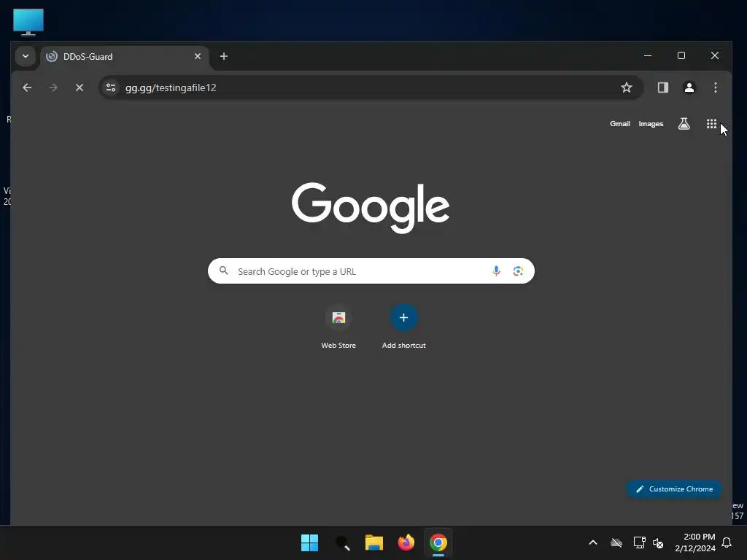Open Chrome three-dot menu
Image resolution: width=747 pixels, height=560 pixels.
coord(715,87)
